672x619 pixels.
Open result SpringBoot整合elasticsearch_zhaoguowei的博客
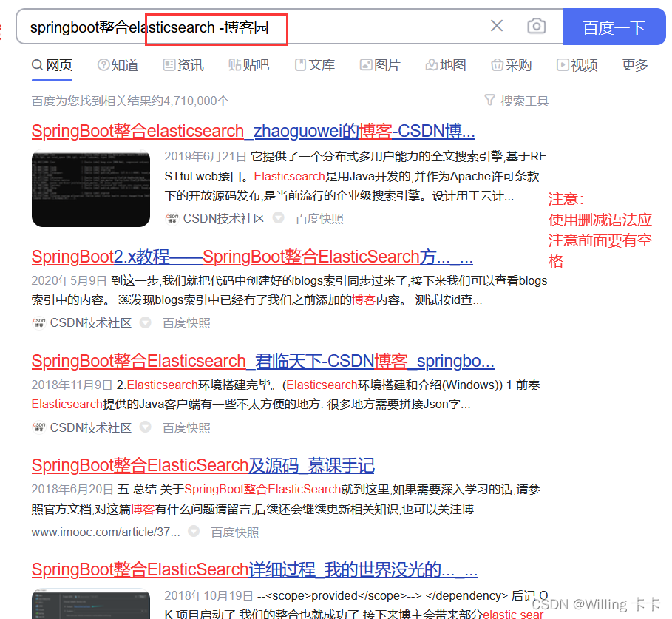tap(254, 131)
